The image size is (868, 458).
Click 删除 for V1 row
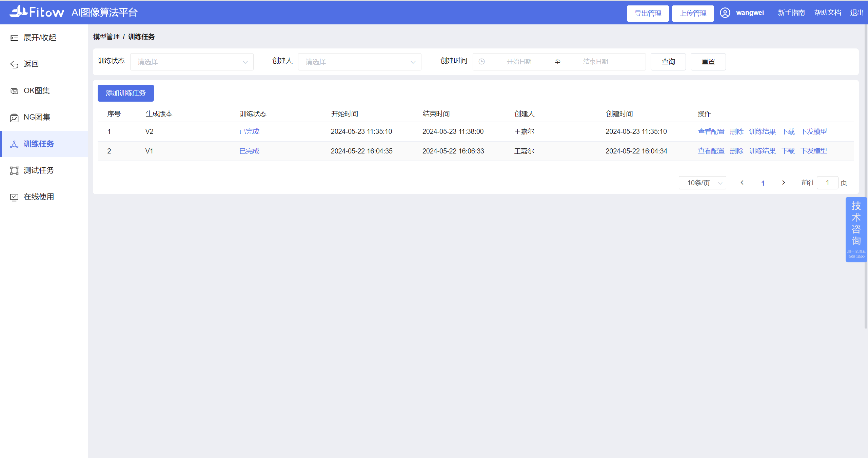click(737, 151)
